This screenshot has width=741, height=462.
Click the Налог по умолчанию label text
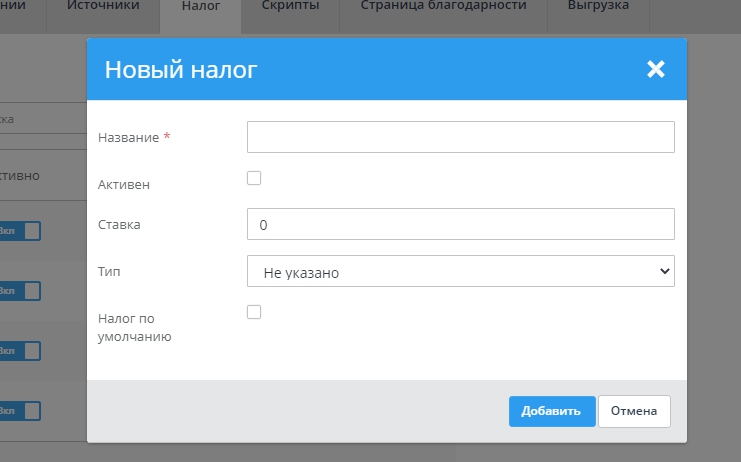tap(135, 327)
